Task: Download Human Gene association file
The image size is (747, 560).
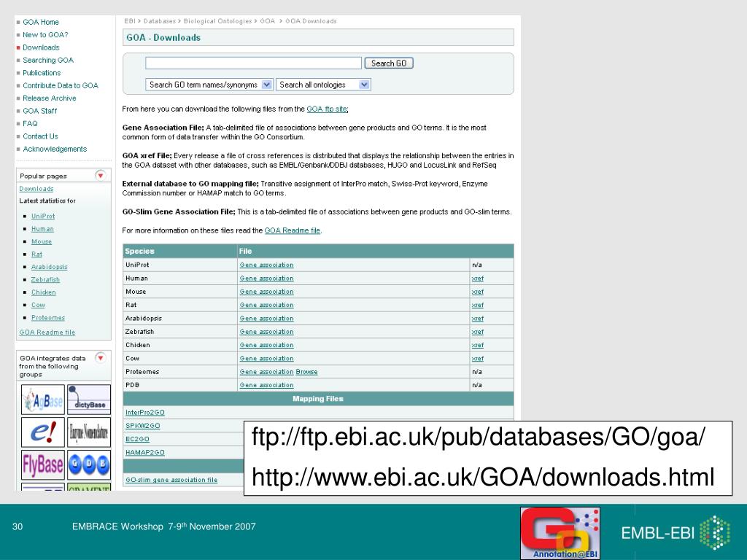Action: pos(267,278)
